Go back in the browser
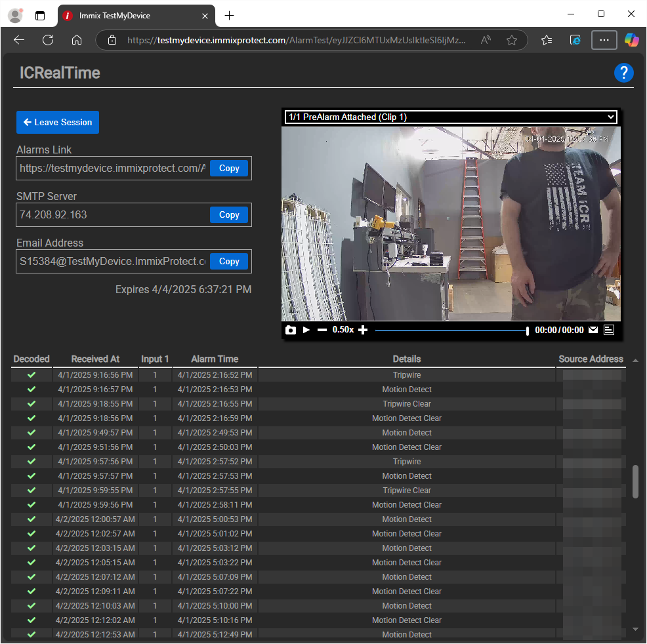This screenshot has width=647, height=644. click(x=19, y=40)
